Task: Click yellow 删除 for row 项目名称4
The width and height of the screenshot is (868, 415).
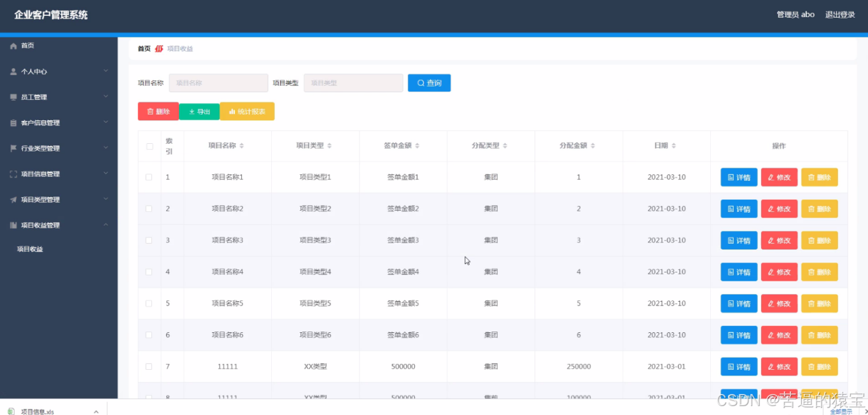Action: tap(820, 272)
